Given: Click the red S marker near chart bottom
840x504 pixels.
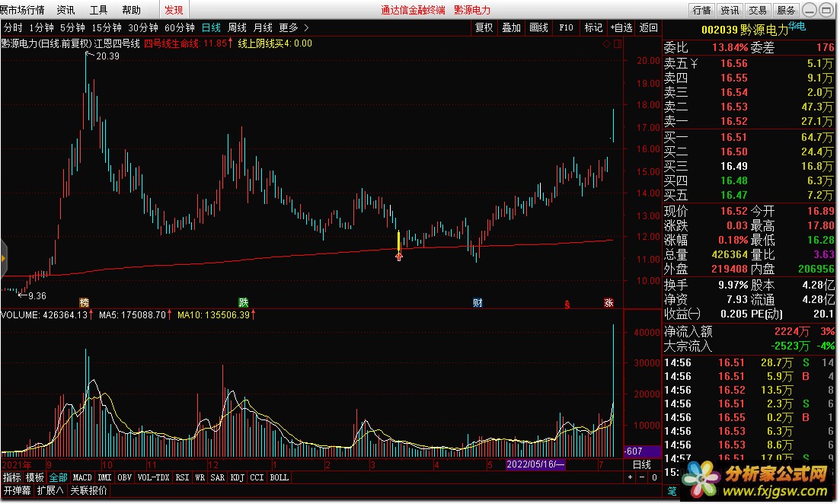Looking at the screenshot, I should click(x=567, y=305).
